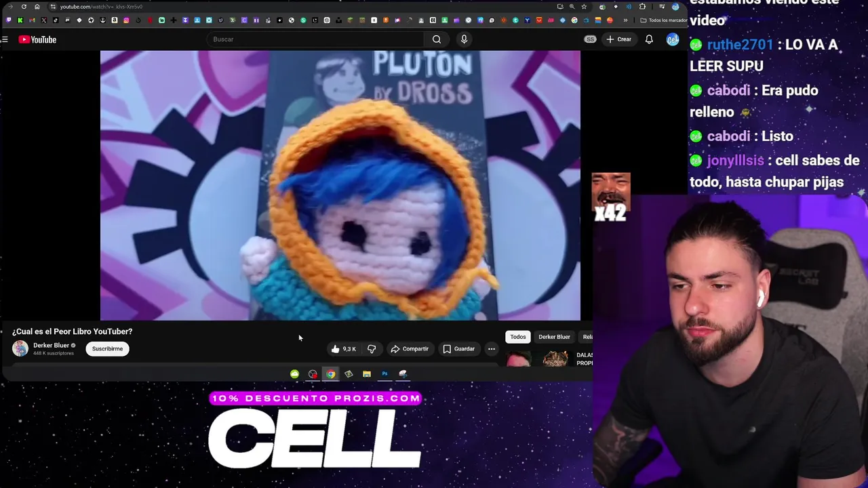Open the 'Derker Bluer' channel name link
This screenshot has width=868, height=488.
pyautogui.click(x=51, y=345)
